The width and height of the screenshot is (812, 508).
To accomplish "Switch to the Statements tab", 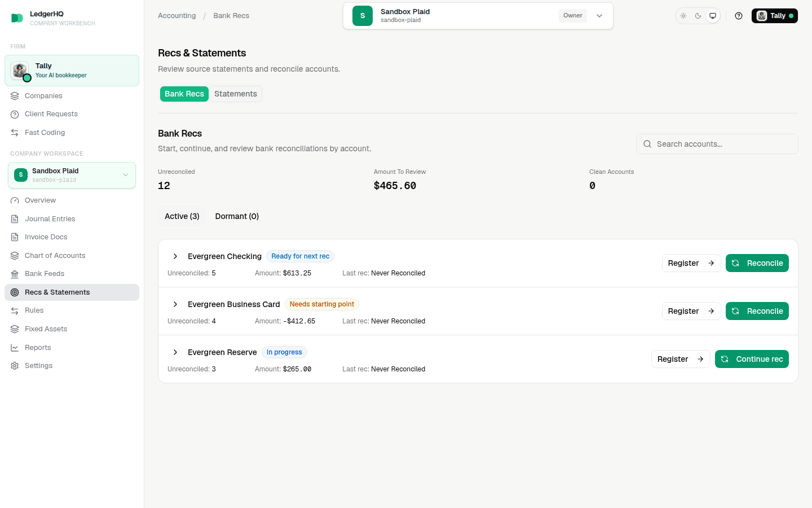I will [236, 94].
